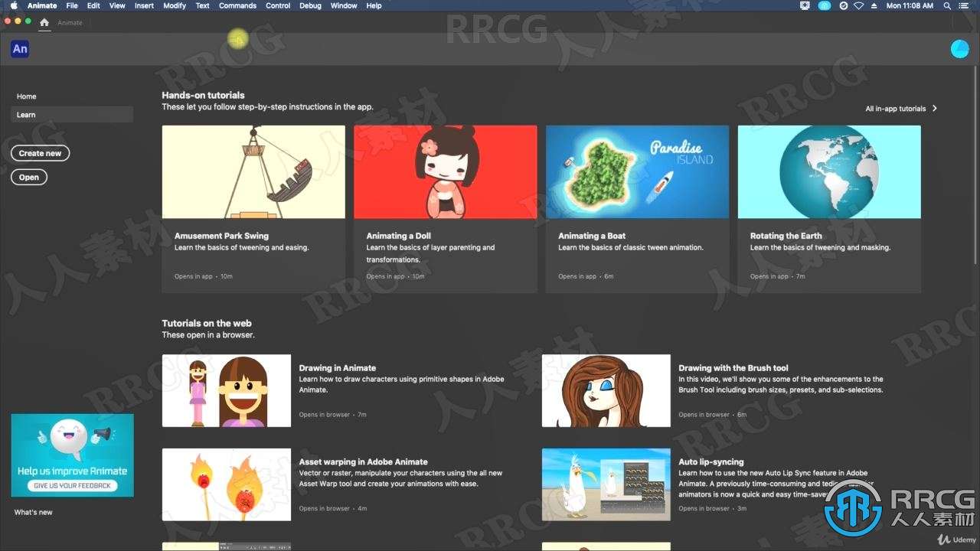The image size is (980, 551).
Task: Open Auto lip-syncing tutorial thumbnail
Action: [x=606, y=484]
